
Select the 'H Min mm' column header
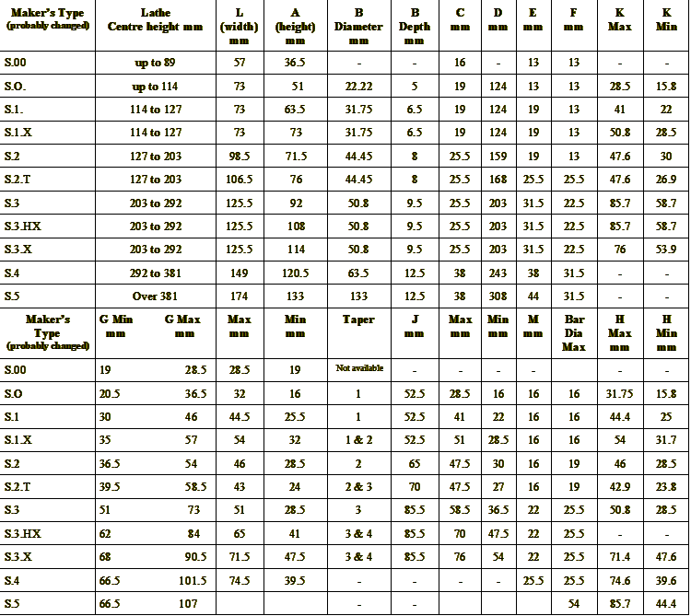[x=667, y=333]
